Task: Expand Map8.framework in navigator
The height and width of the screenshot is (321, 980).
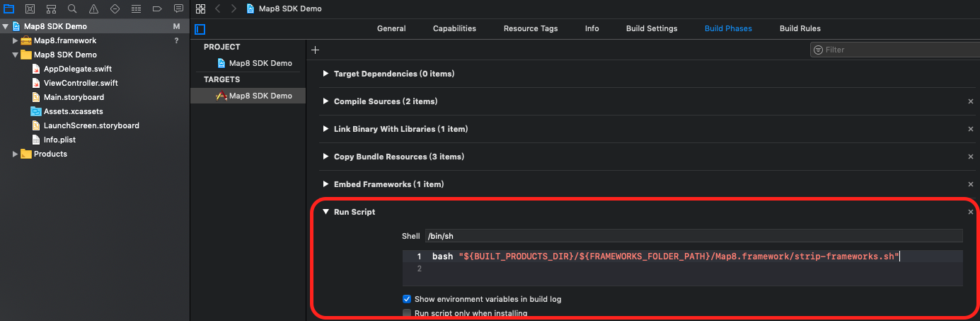Action: click(x=16, y=40)
